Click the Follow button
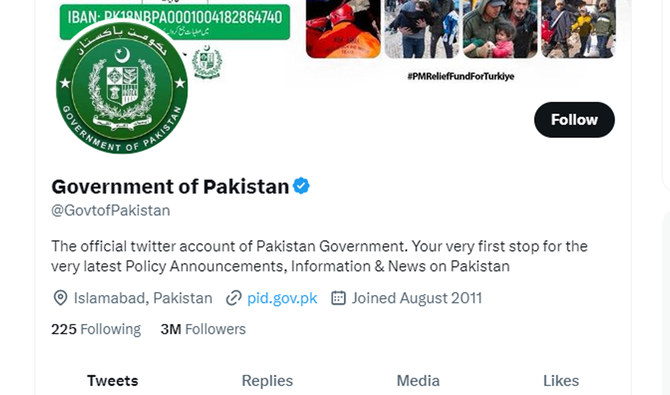 (x=574, y=120)
